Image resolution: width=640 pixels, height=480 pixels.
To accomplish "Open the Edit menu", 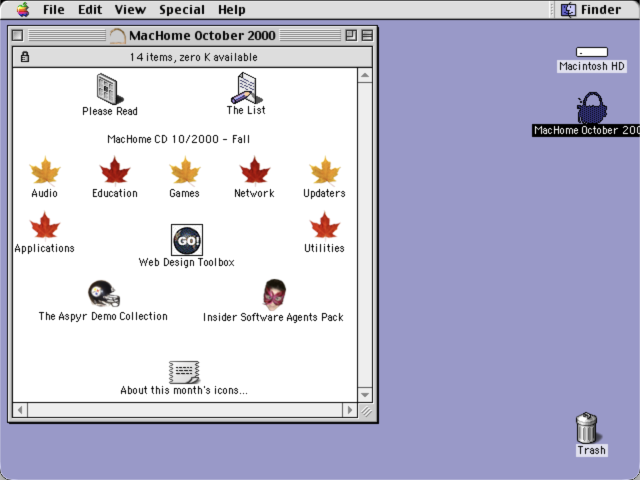I will point(90,9).
